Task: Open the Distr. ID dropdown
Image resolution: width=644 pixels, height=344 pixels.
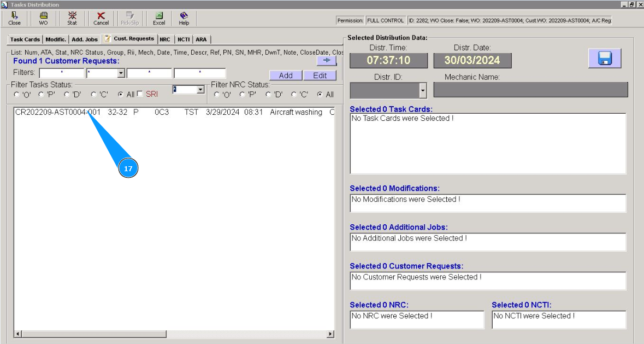Action: coord(423,90)
